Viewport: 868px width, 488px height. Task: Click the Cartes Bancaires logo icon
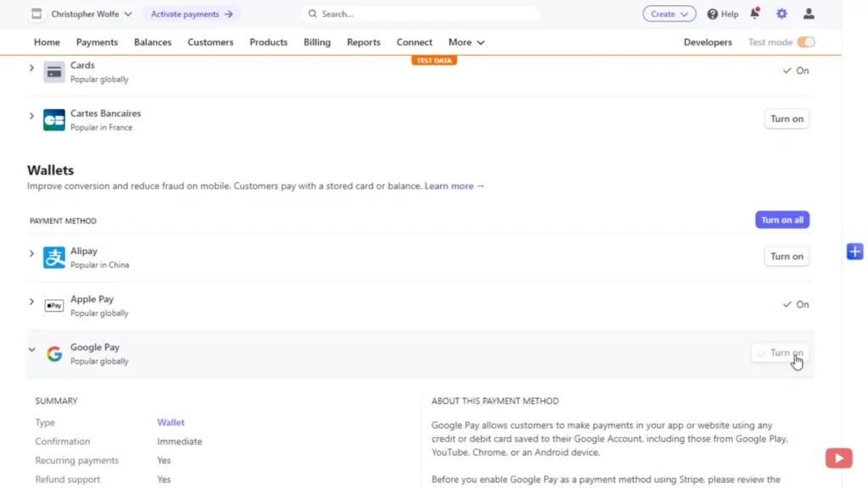coord(54,119)
